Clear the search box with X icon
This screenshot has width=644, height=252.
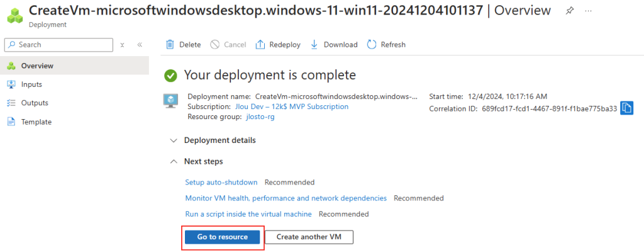pyautogui.click(x=122, y=45)
